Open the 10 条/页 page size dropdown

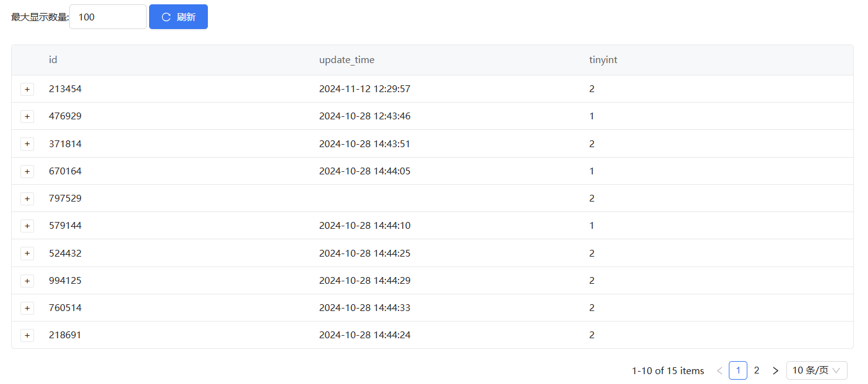point(817,370)
